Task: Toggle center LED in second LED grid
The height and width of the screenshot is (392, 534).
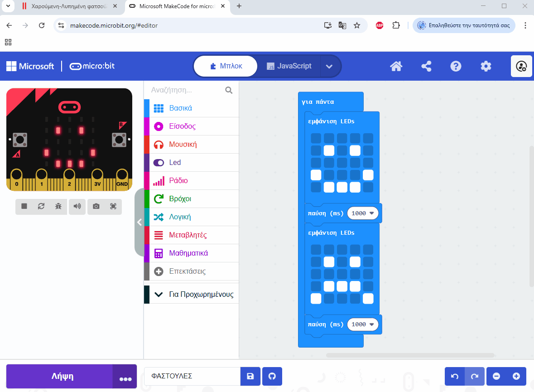Action: [x=342, y=274]
